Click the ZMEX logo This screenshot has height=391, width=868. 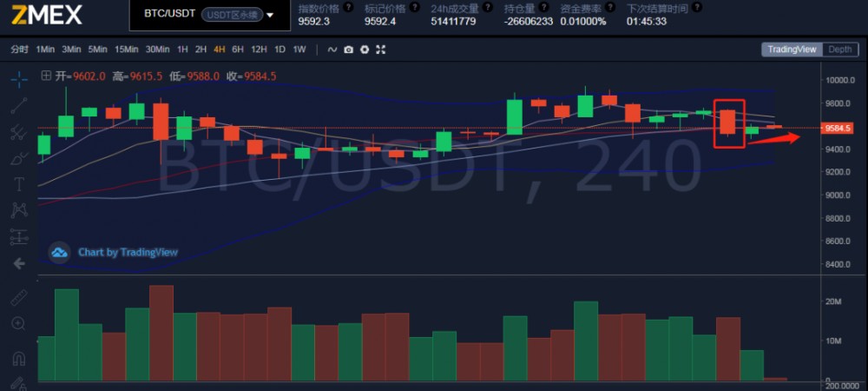click(x=47, y=15)
